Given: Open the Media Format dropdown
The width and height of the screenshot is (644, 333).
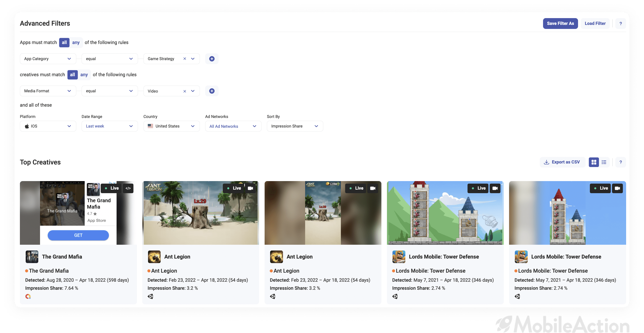Looking at the screenshot, I should pyautogui.click(x=48, y=91).
